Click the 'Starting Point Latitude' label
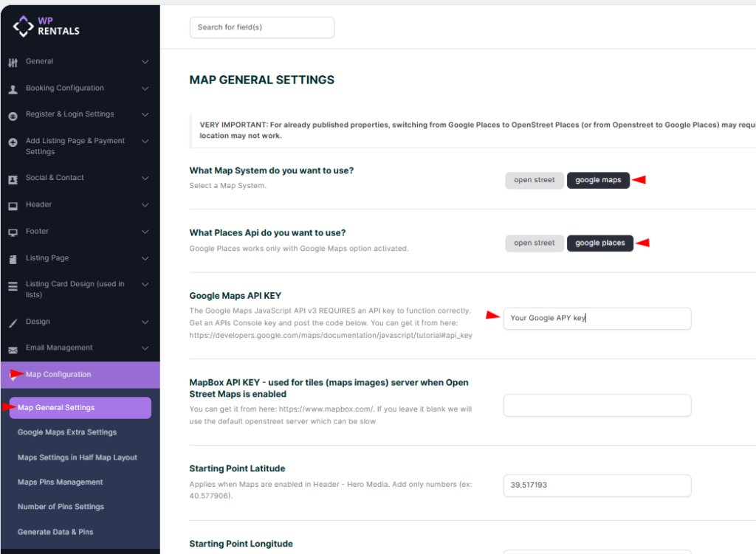756x554 pixels. coord(237,468)
